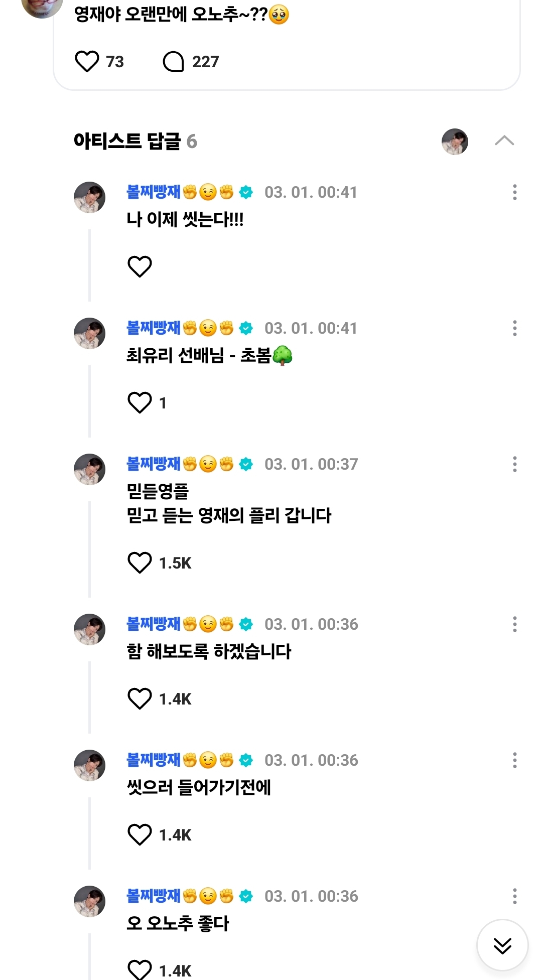Jump to bottom with the double-chevron button

[x=502, y=945]
